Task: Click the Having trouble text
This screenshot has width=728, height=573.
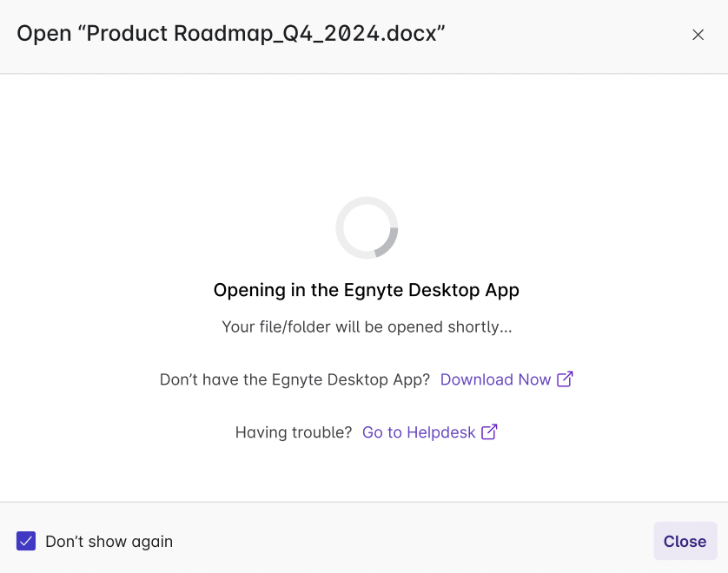Action: [292, 431]
